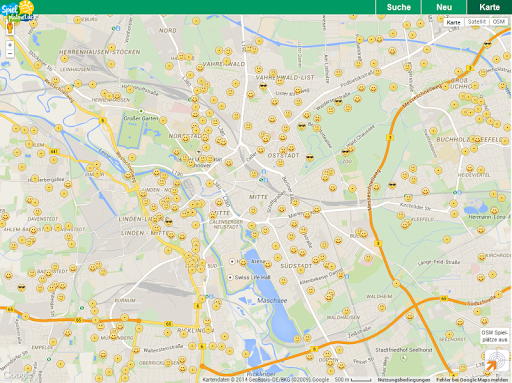This screenshot has height=383, width=512.
Task: Open Fehler bei Google Maps melden
Action: pos(472,380)
